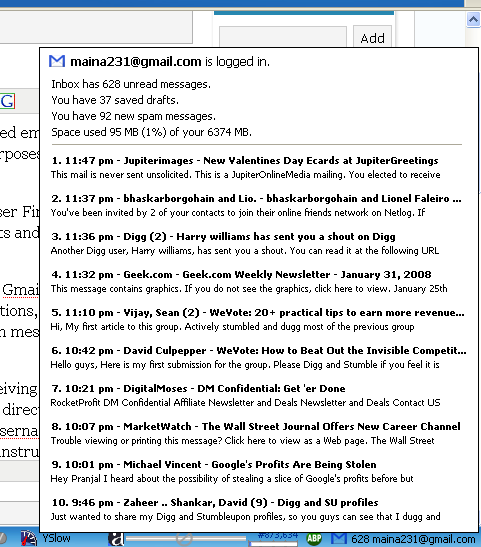
Task: Click the #873,634 Alexa rank text
Action: pos(278,535)
